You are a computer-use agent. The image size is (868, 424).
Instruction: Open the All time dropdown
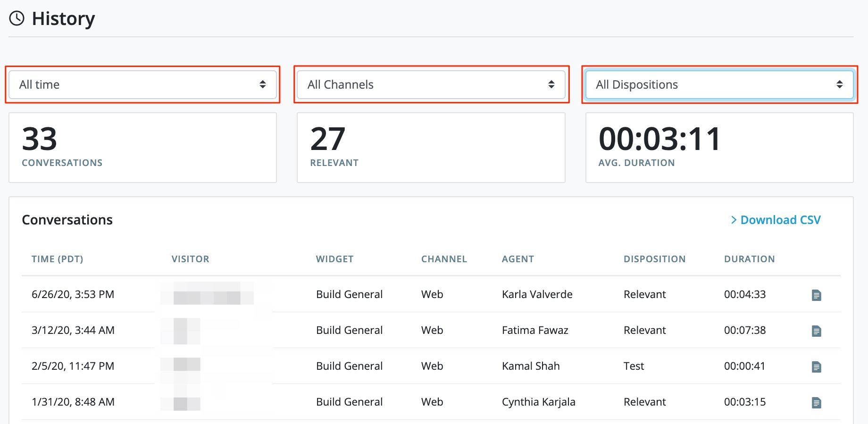[x=142, y=84]
